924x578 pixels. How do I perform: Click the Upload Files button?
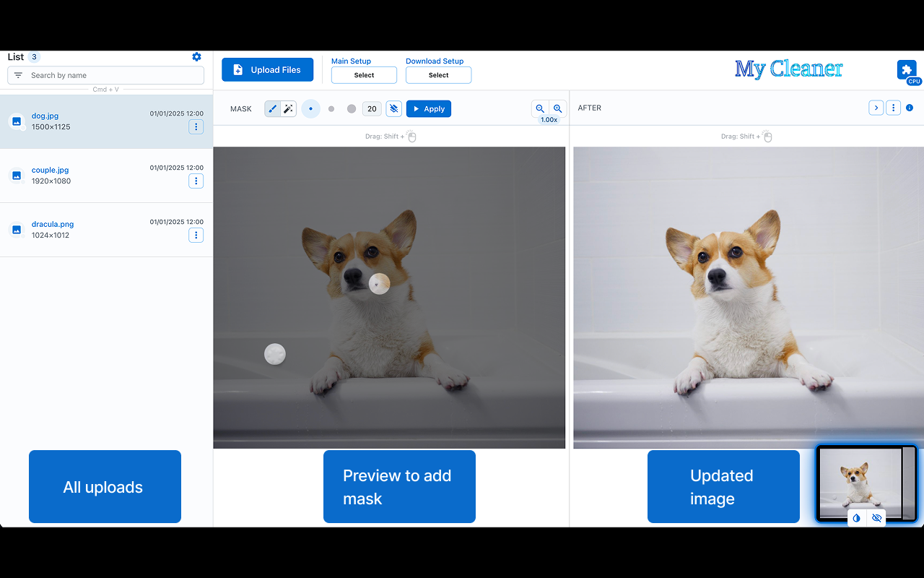pyautogui.click(x=267, y=69)
